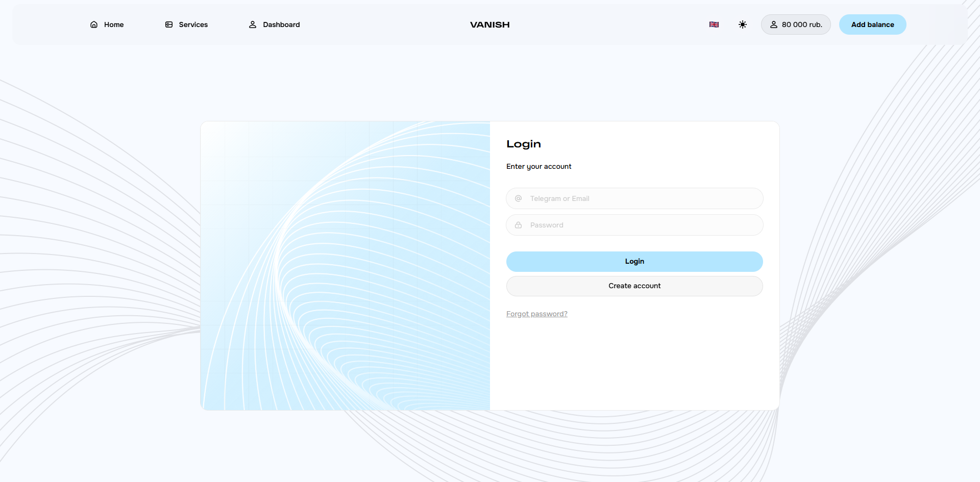Follow the Forgot password? link
This screenshot has height=482, width=980.
point(536,314)
